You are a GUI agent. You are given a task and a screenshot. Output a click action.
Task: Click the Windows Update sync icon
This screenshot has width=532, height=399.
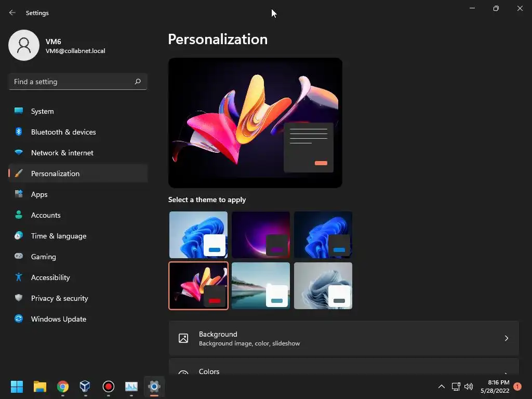(x=19, y=318)
